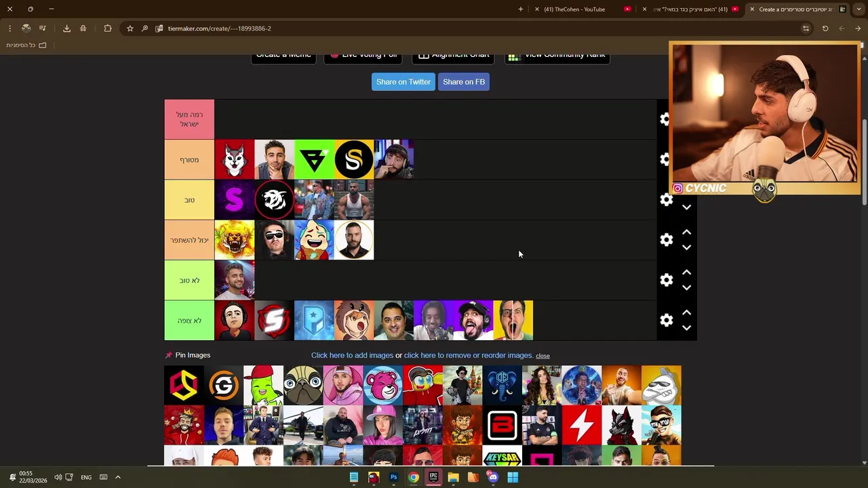Click the incognito-style icon beside the downloads icon

click(x=83, y=28)
